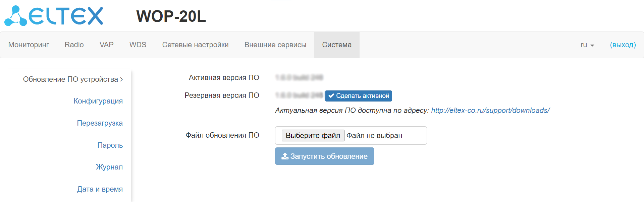
Task: Open Конфигурация in the sidebar
Action: pyautogui.click(x=98, y=101)
